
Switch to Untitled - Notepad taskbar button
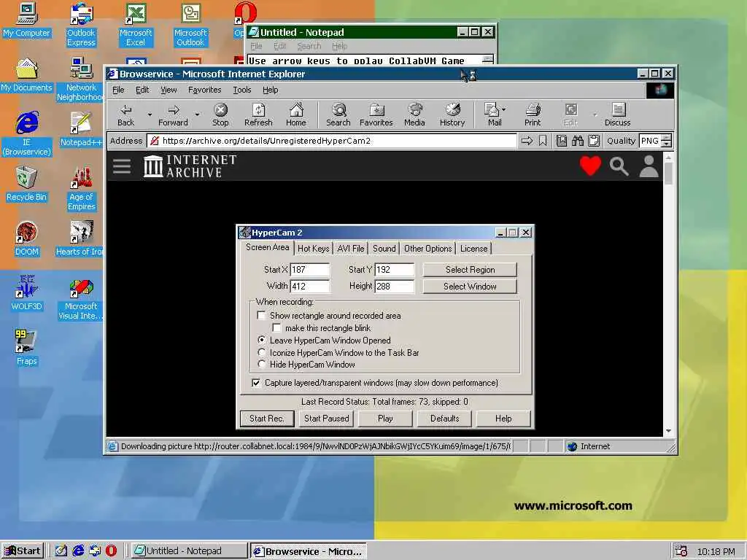point(189,551)
